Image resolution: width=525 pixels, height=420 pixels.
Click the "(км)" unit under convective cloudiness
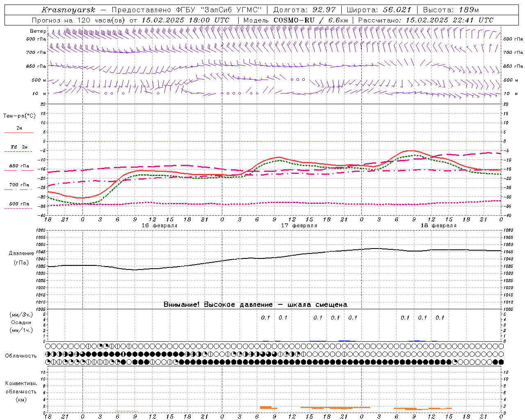(21, 399)
